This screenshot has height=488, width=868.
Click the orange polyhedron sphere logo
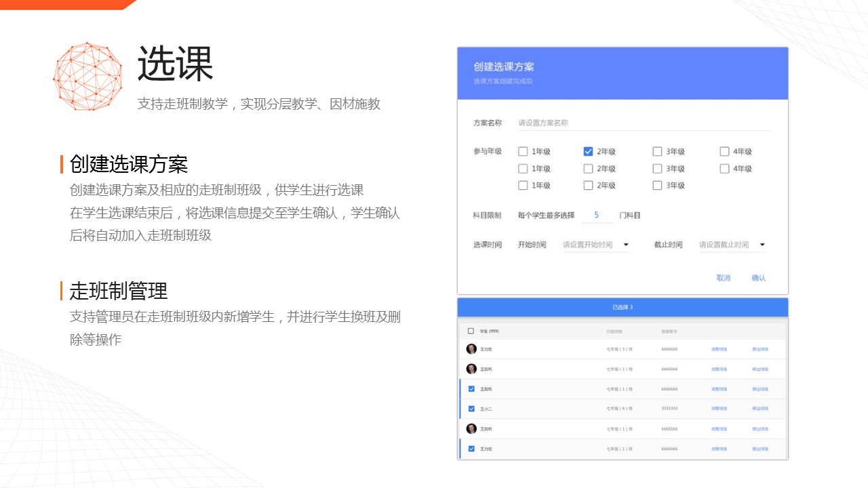pyautogui.click(x=88, y=77)
